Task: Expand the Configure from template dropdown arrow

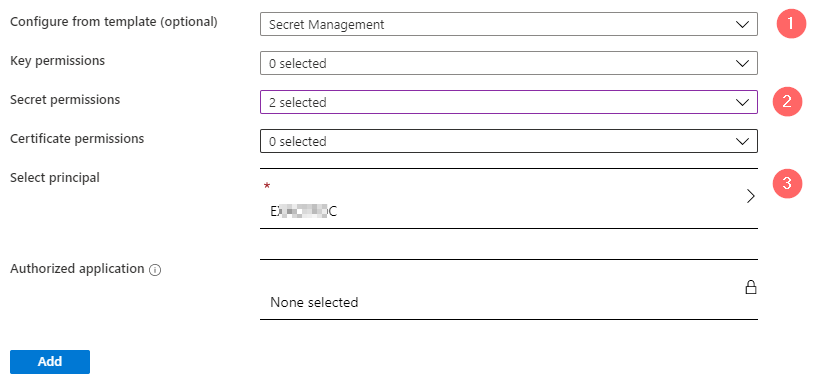Action: click(742, 24)
